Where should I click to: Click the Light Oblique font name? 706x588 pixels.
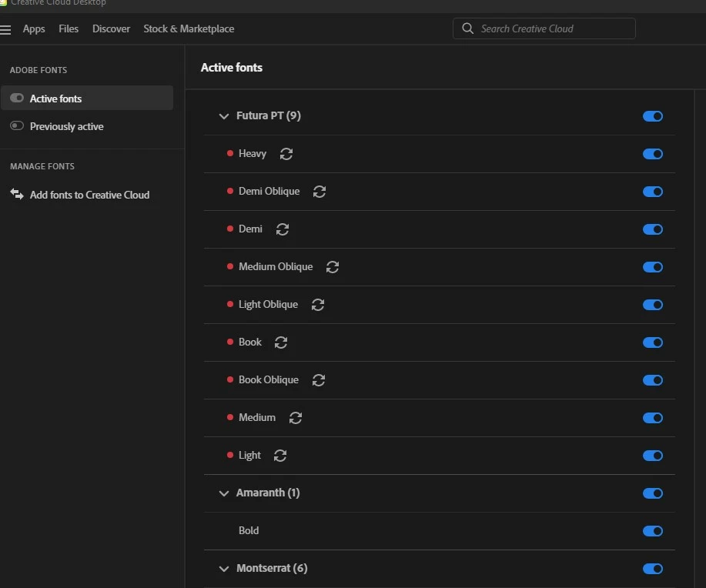point(268,304)
